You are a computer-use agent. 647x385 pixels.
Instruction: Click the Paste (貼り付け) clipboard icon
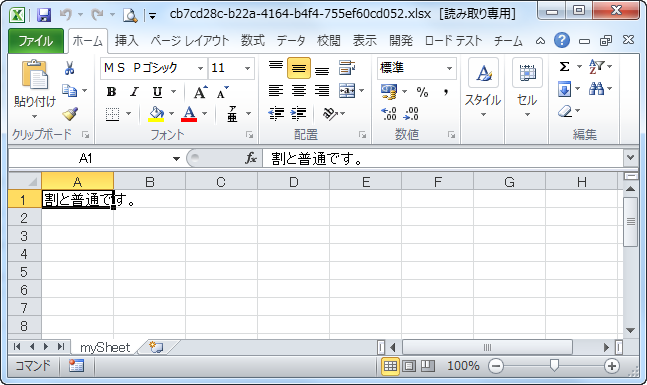[35, 74]
